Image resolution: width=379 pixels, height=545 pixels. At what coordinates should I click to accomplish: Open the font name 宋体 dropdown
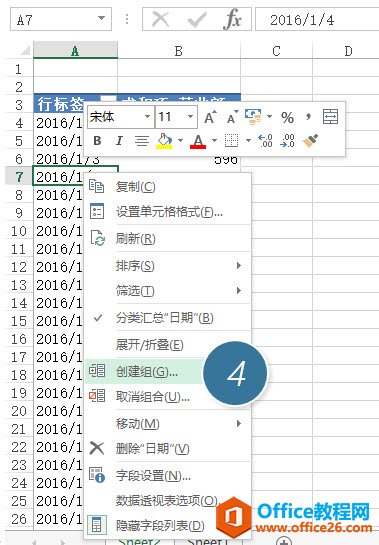tap(147, 116)
